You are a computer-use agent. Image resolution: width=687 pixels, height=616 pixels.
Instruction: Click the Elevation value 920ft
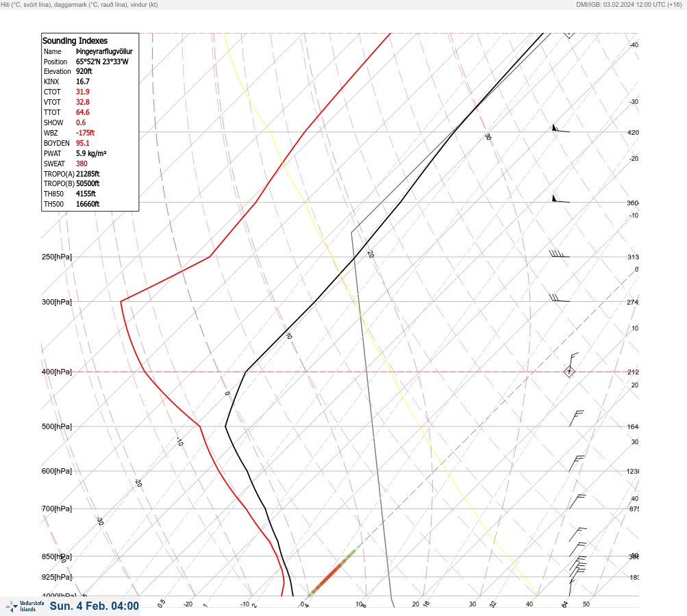click(84, 71)
